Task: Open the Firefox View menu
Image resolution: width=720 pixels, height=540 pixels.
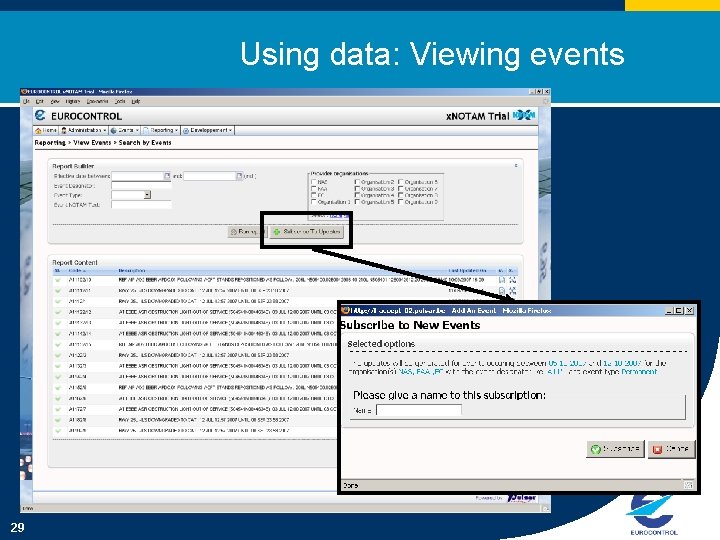Action: (x=55, y=101)
